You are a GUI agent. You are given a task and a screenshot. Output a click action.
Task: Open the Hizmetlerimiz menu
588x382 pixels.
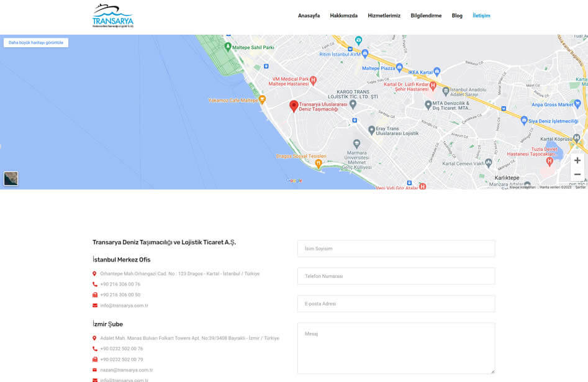[384, 16]
